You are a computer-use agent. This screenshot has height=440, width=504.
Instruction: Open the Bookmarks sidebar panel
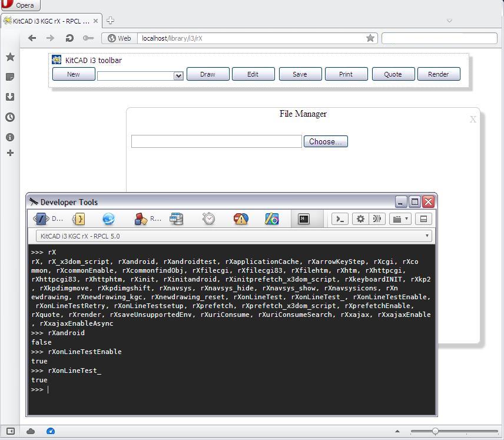10,57
